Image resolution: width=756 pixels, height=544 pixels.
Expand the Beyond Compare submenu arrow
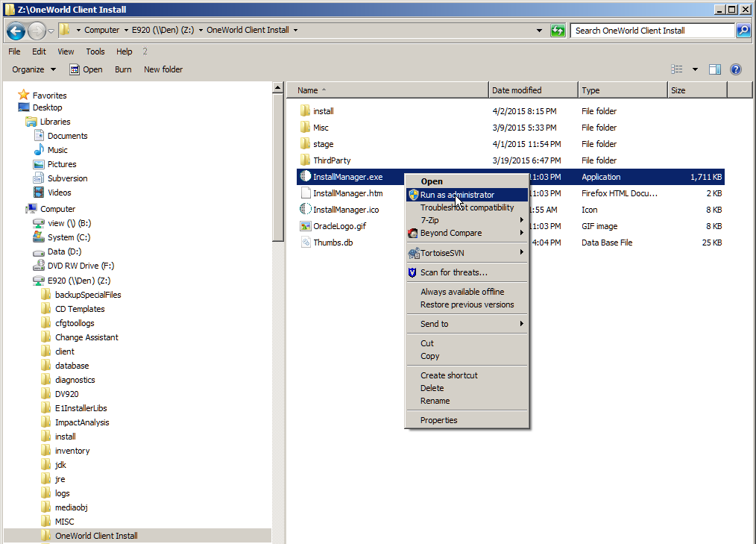(522, 233)
